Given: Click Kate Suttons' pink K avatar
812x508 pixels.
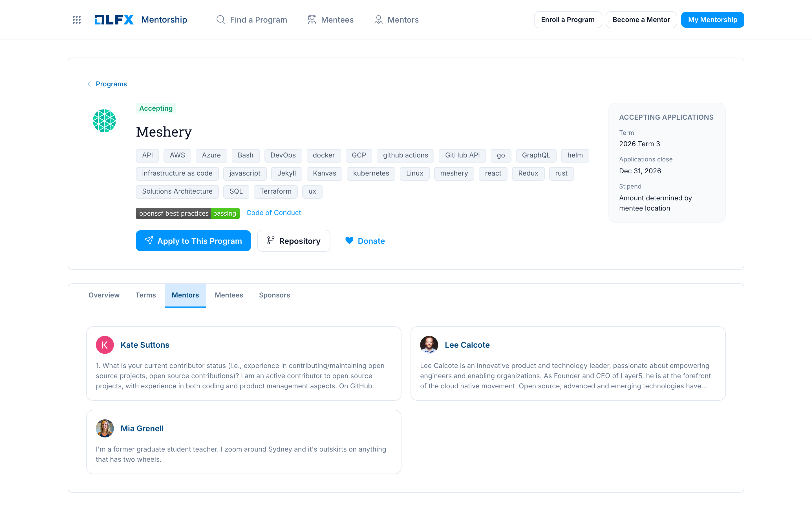Looking at the screenshot, I should click(105, 345).
